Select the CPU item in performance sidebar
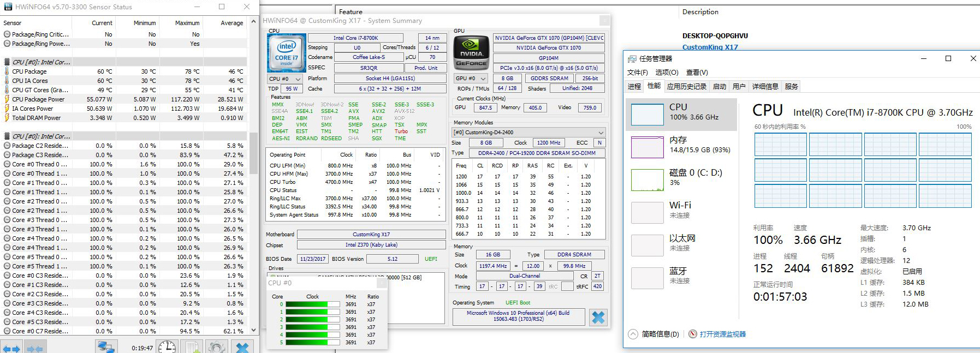980x353 pixels. [681, 114]
